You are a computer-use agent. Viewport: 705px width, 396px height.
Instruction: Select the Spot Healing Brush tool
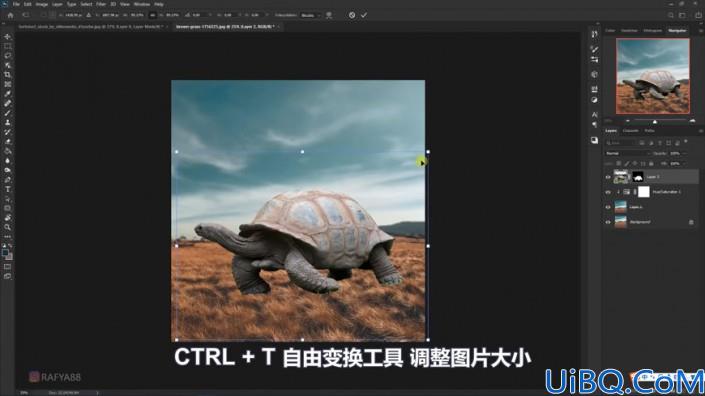(x=8, y=103)
